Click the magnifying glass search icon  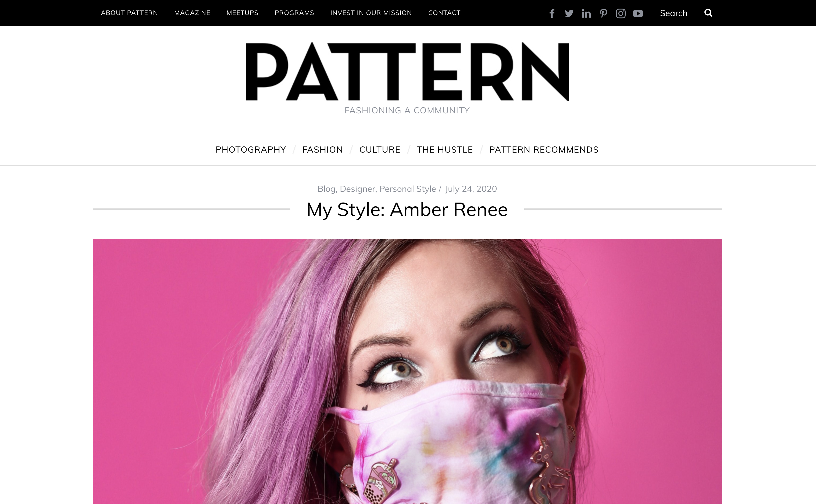click(708, 13)
